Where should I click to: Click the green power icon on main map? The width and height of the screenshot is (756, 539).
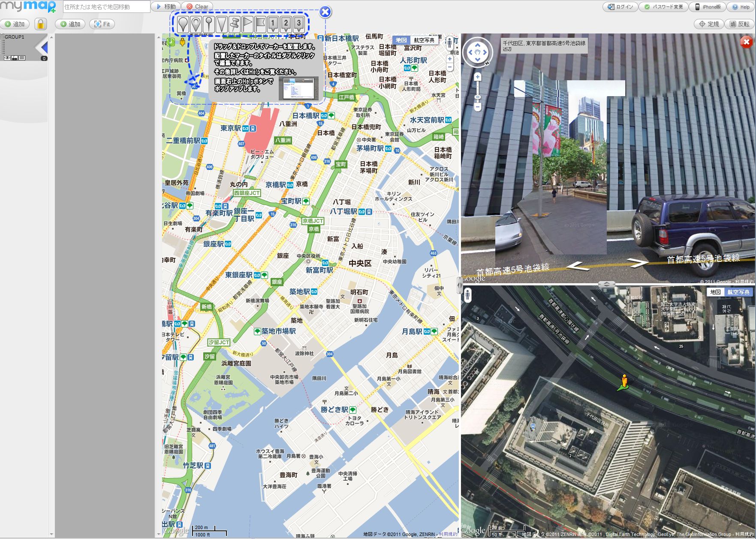pyautogui.click(x=171, y=42)
